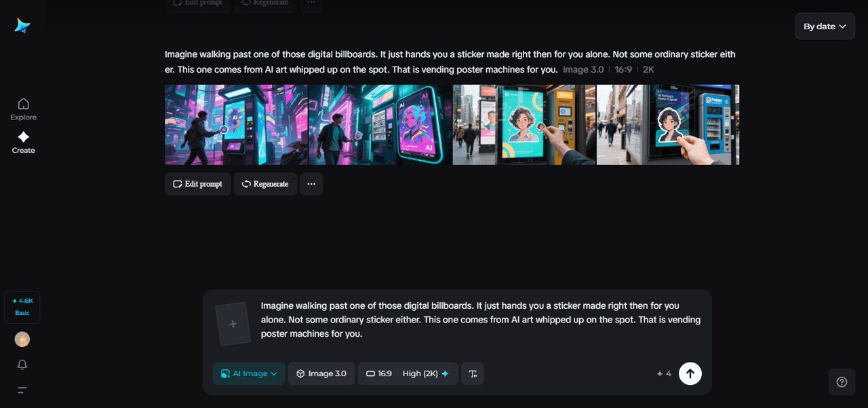Open the help question mark button
Screen dimensions: 868x408
[842, 382]
